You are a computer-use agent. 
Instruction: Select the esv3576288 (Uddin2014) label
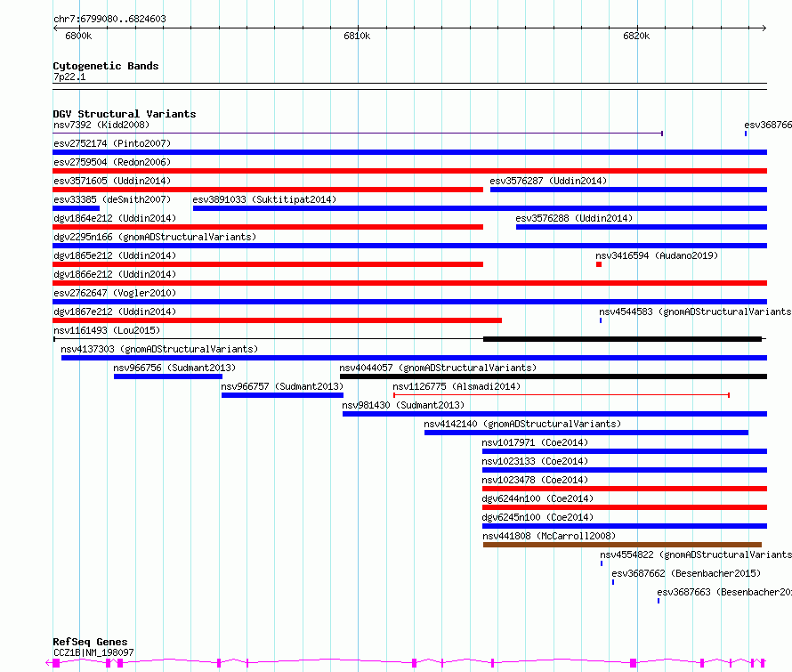[x=574, y=218]
